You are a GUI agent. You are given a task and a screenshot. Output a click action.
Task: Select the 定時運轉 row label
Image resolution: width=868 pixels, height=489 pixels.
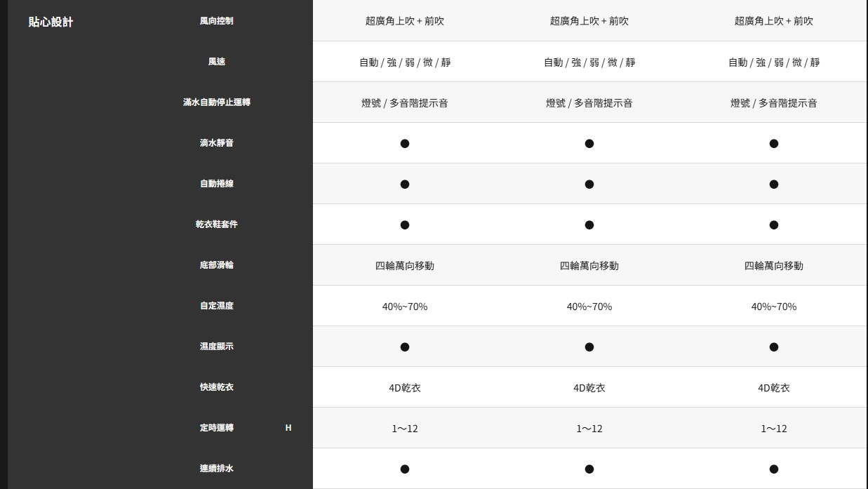216,428
